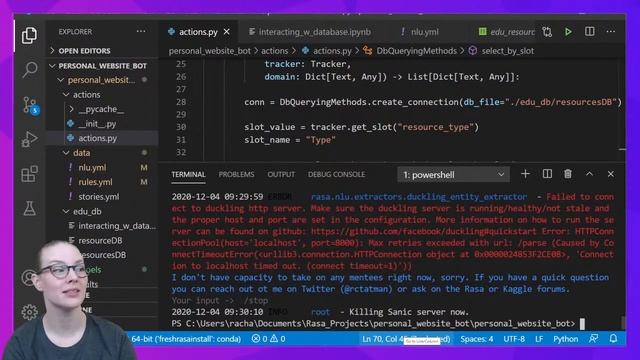Open __init__.py in the file tree
The width and height of the screenshot is (640, 360).
click(97, 124)
